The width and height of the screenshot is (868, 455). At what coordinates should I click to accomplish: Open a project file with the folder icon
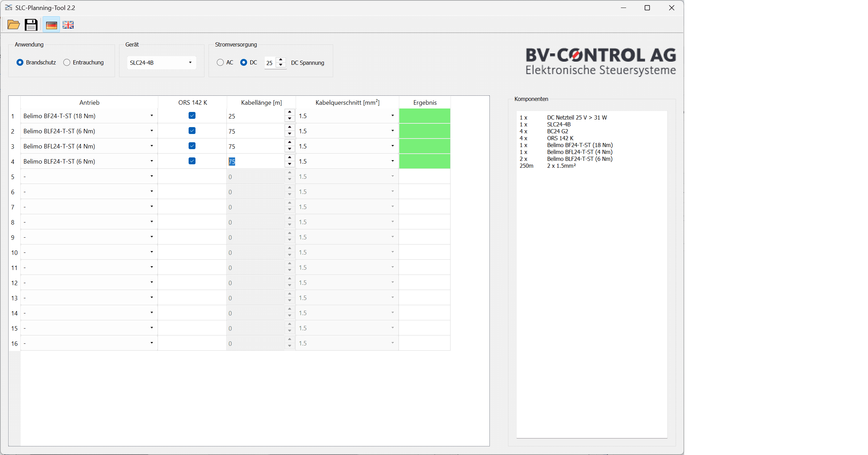13,25
